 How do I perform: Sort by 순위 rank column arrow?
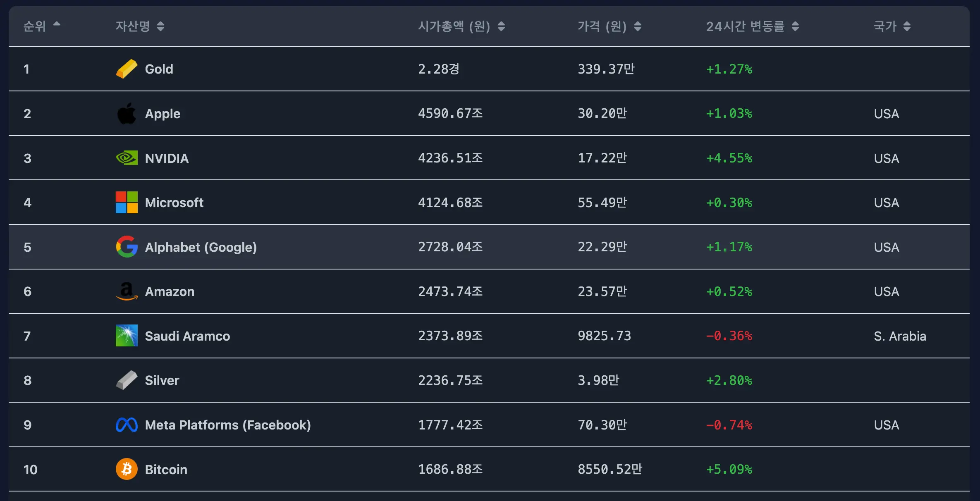point(57,25)
